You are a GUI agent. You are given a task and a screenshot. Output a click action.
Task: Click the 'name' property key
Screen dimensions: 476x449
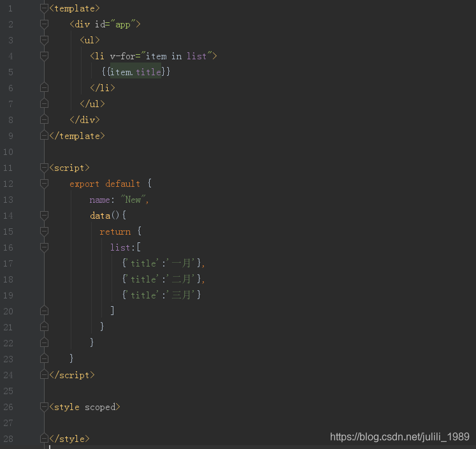(100, 200)
